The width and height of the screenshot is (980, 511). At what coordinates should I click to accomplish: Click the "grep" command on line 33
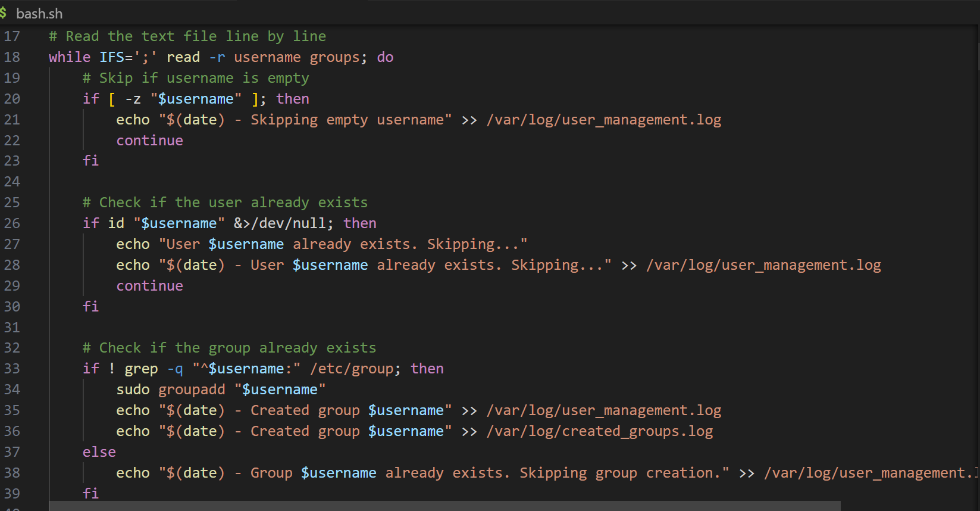141,369
